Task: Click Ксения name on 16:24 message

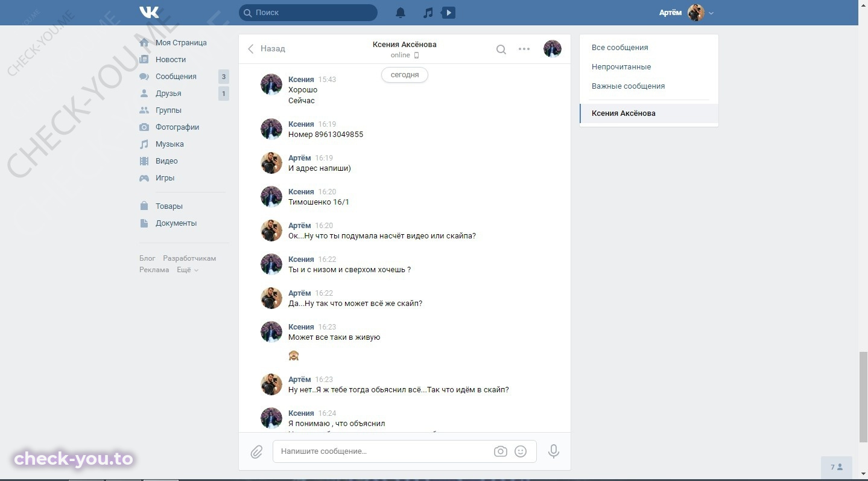Action: tap(301, 413)
